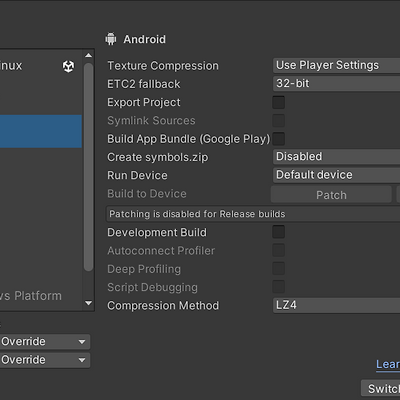Screen dimensions: 400x400
Task: Select the Linux platform list entry
Action: point(41,66)
